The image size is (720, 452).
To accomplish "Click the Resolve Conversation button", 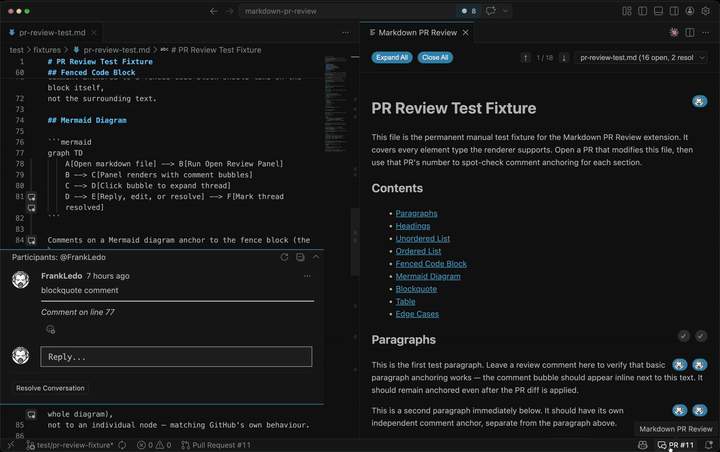I will point(50,388).
